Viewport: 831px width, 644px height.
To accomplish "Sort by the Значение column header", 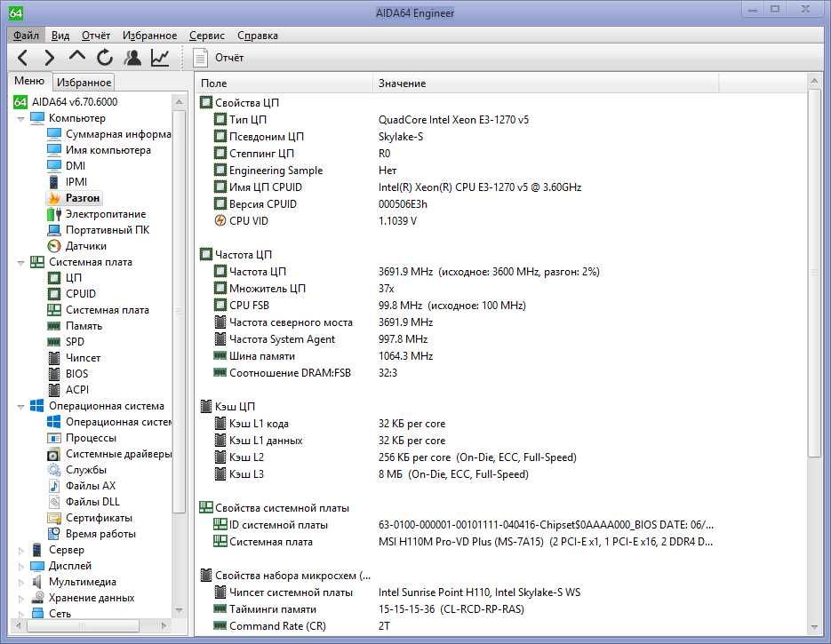I will 546,83.
